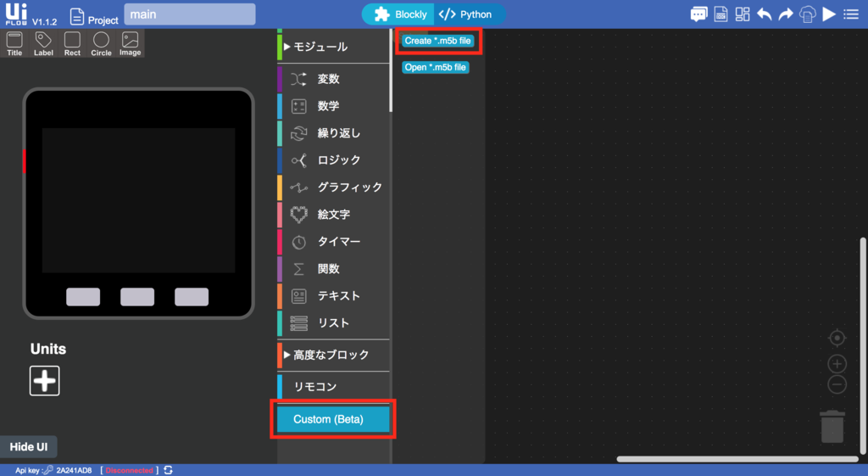Undo the last action
Image resolution: width=868 pixels, height=476 pixels.
coord(764,14)
